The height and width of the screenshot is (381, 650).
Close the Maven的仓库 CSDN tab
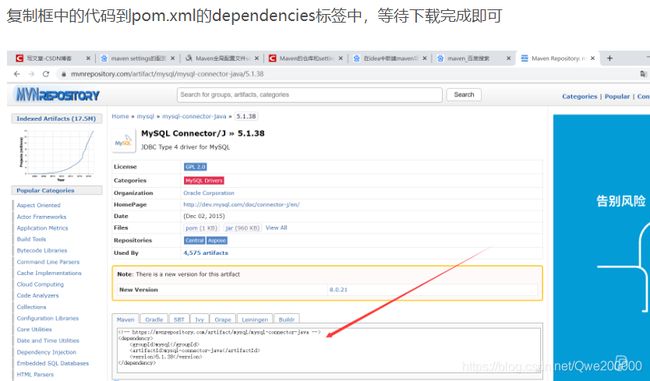(x=341, y=58)
